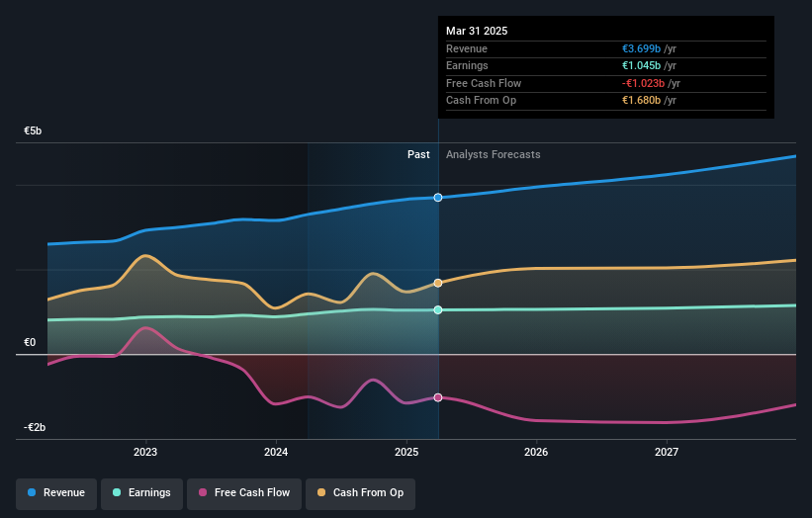Image resolution: width=812 pixels, height=518 pixels.
Task: Click the Mar 31 2025 tooltip date
Action: point(477,31)
